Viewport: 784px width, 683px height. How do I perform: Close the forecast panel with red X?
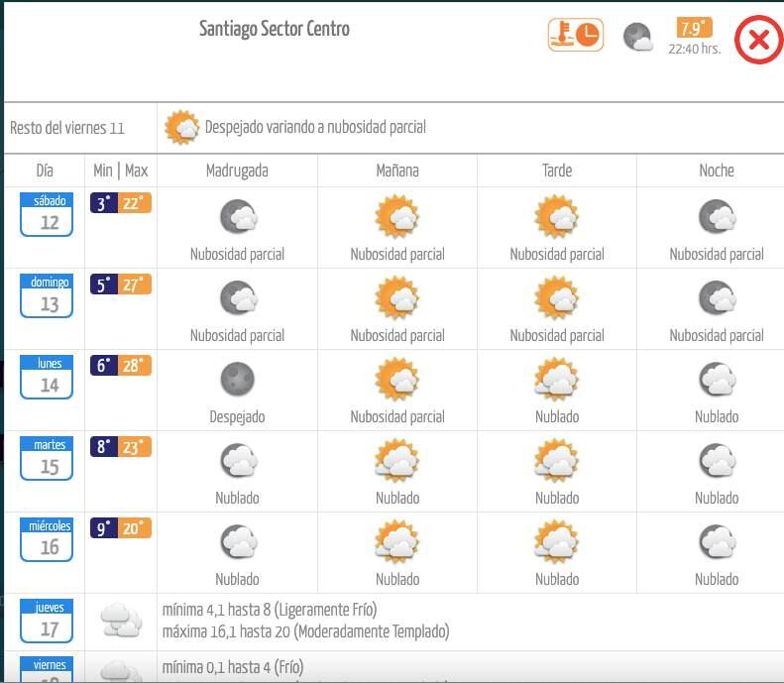tap(758, 41)
